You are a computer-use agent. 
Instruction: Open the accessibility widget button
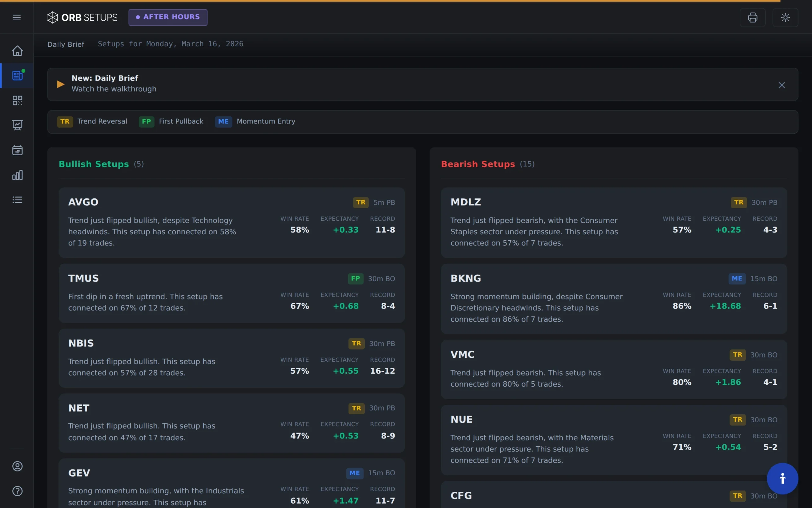click(782, 478)
